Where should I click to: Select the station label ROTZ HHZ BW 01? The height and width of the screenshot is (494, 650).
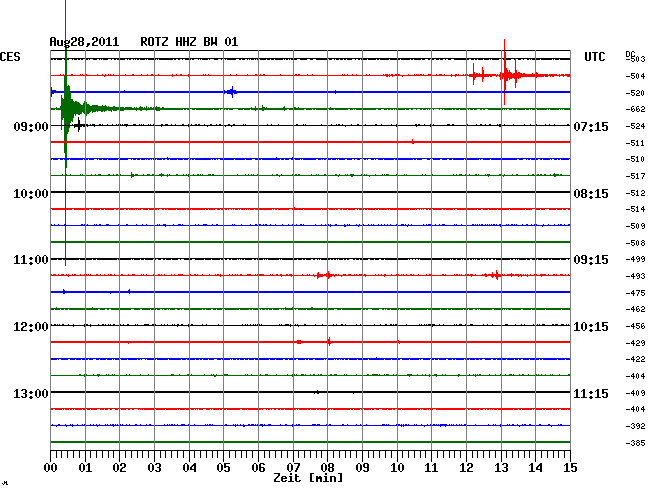189,42
